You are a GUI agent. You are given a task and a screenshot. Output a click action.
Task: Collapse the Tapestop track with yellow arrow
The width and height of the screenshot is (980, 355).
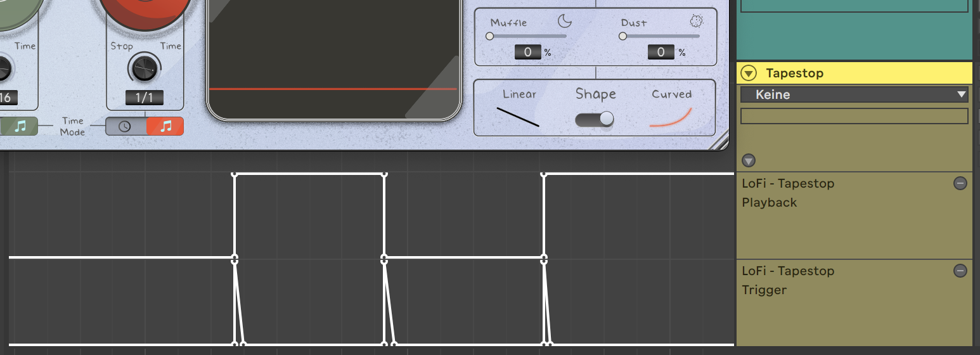(749, 74)
